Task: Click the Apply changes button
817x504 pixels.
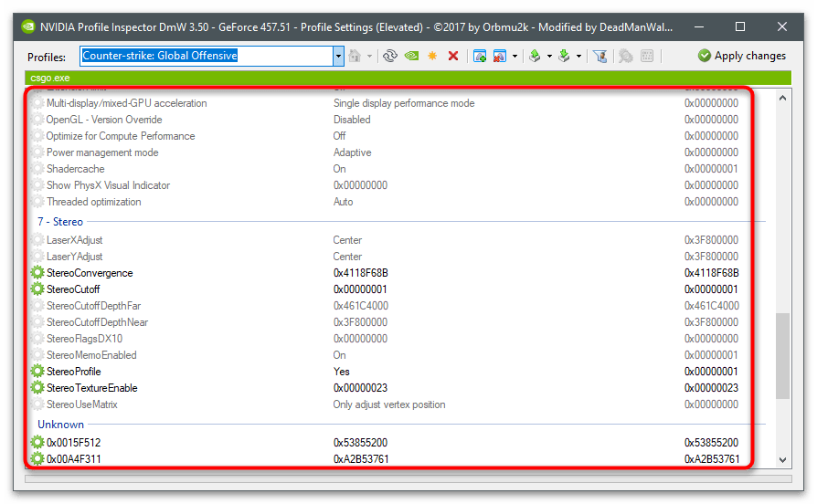Action: click(x=742, y=56)
